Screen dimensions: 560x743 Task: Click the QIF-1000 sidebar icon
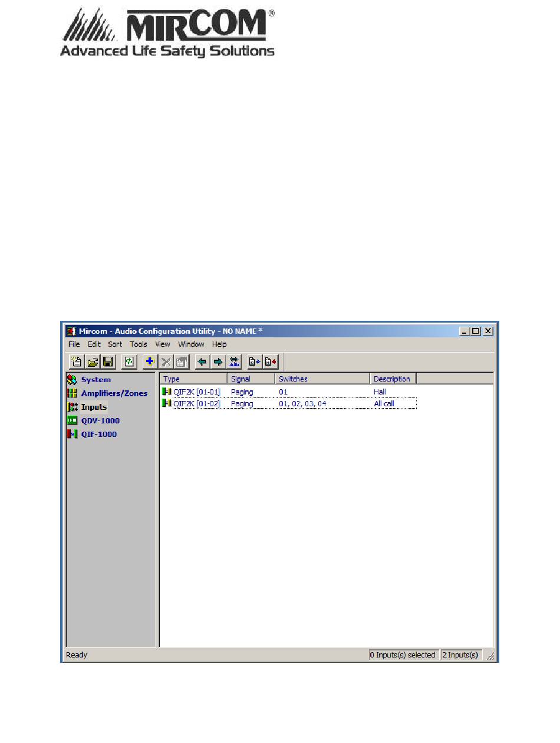(x=73, y=434)
